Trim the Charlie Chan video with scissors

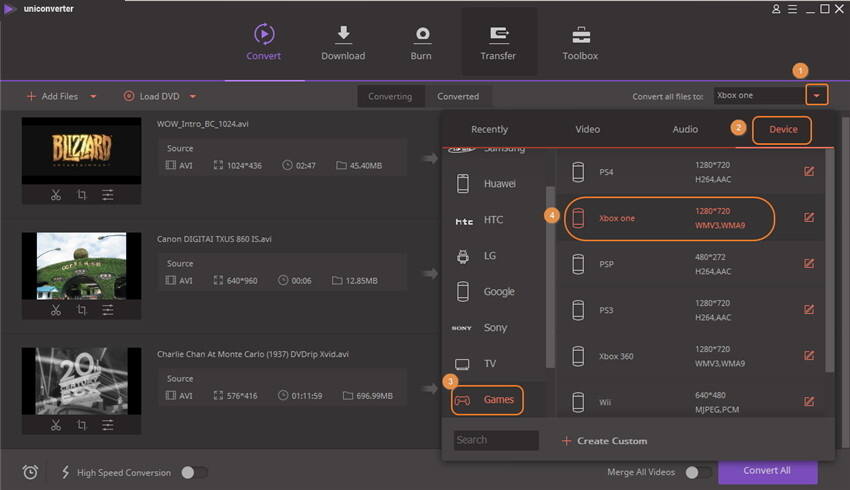pyautogui.click(x=56, y=425)
